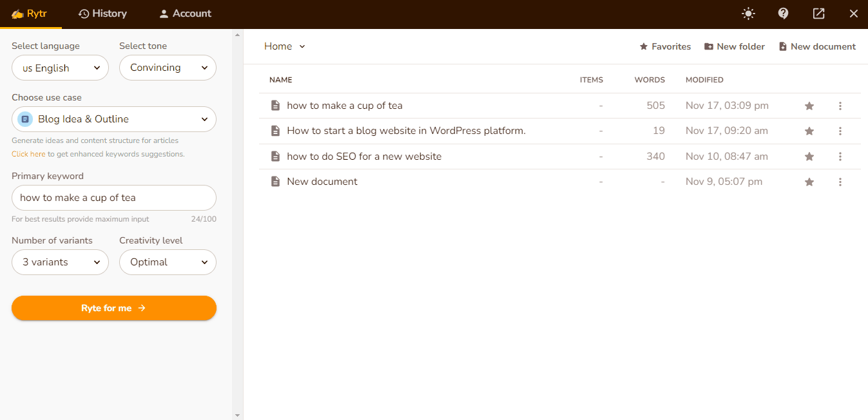
Task: Open 'how to make a cup of tea' document
Action: point(345,106)
